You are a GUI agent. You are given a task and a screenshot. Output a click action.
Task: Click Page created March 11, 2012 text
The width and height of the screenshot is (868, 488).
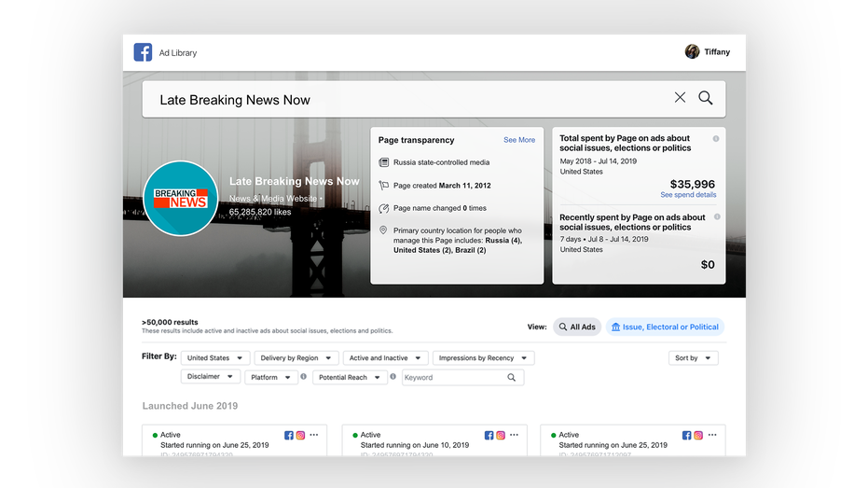click(x=442, y=186)
